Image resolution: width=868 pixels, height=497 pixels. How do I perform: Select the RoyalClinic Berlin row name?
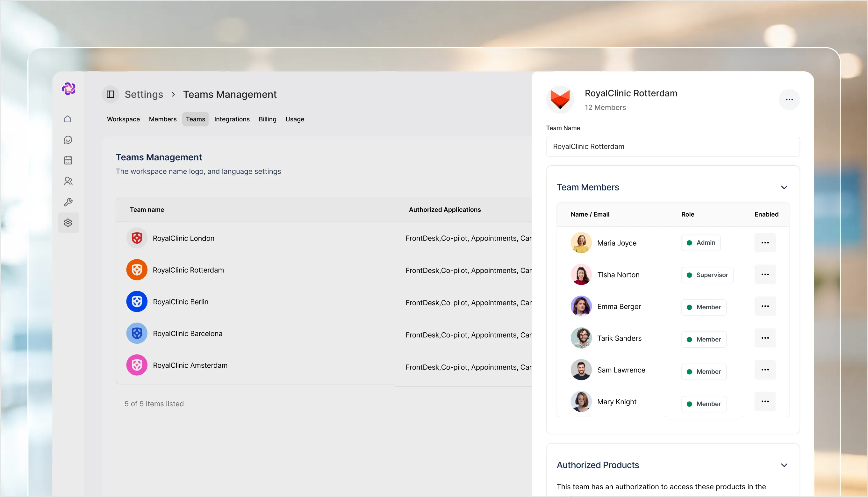click(181, 302)
